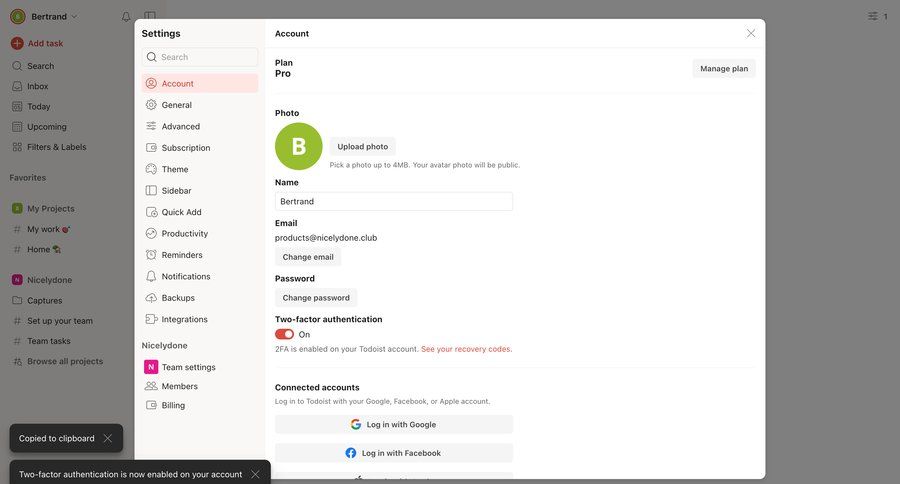Close the Settings dialog
This screenshot has width=900, height=484.
[751, 33]
